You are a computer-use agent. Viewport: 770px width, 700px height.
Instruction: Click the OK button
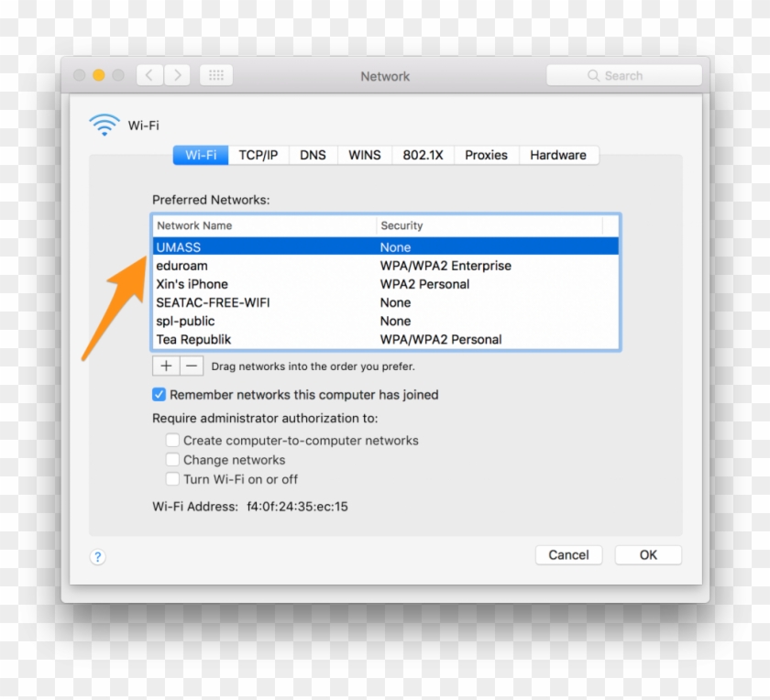647,554
